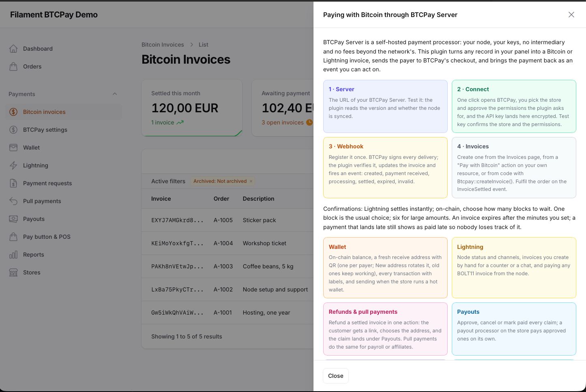The width and height of the screenshot is (586, 392).
Task: Click the Workshop ticket description
Action: [264, 243]
